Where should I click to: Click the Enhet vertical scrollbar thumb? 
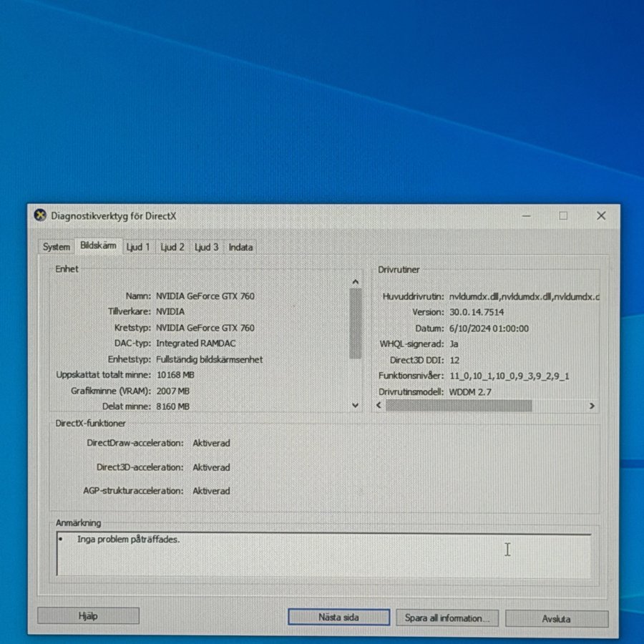tap(355, 322)
